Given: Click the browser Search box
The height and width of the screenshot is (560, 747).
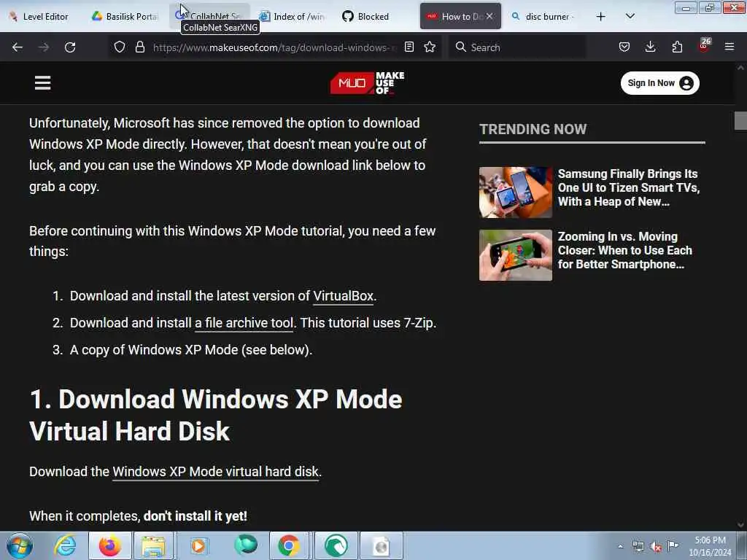Looking at the screenshot, I should click(517, 47).
